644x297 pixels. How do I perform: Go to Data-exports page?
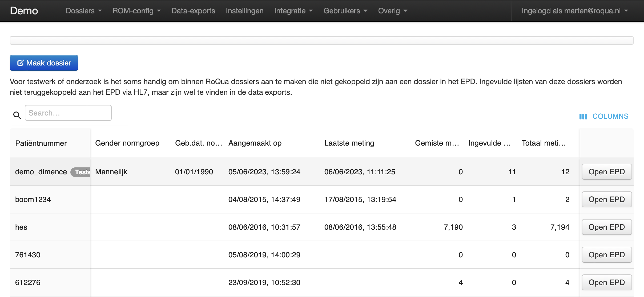193,11
